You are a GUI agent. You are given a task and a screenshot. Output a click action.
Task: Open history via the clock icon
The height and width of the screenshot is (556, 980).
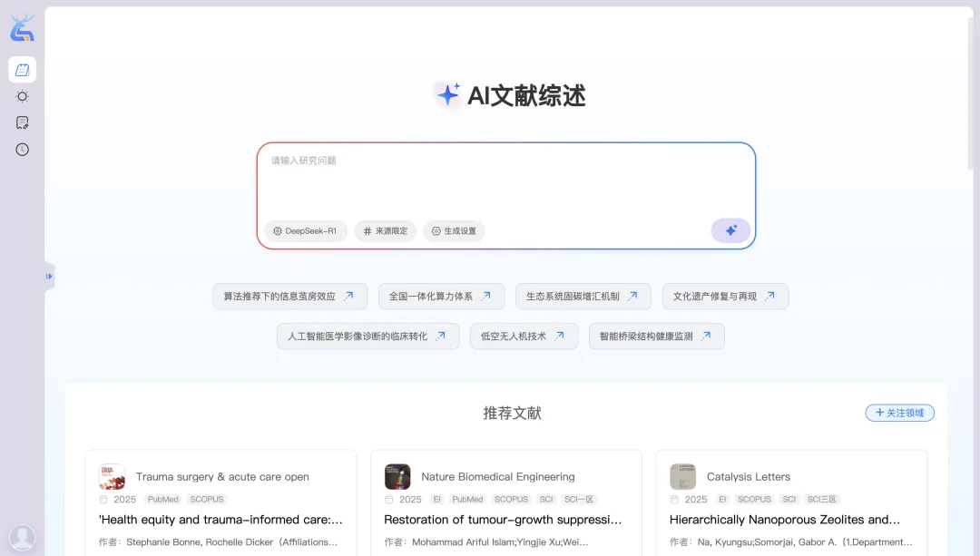click(x=23, y=150)
